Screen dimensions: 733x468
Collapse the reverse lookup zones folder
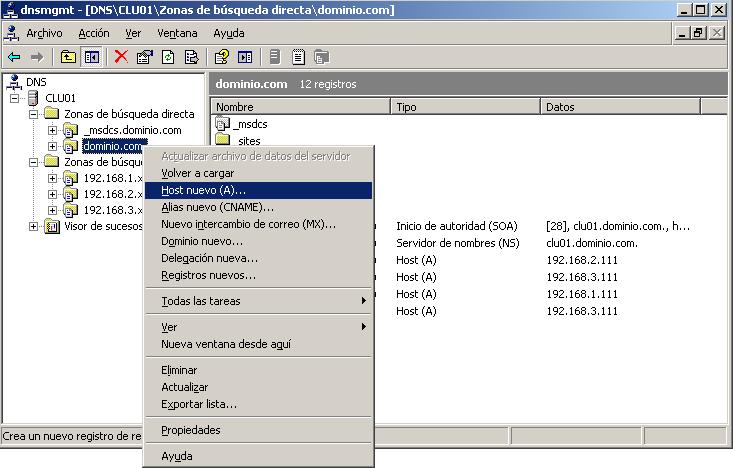point(34,162)
